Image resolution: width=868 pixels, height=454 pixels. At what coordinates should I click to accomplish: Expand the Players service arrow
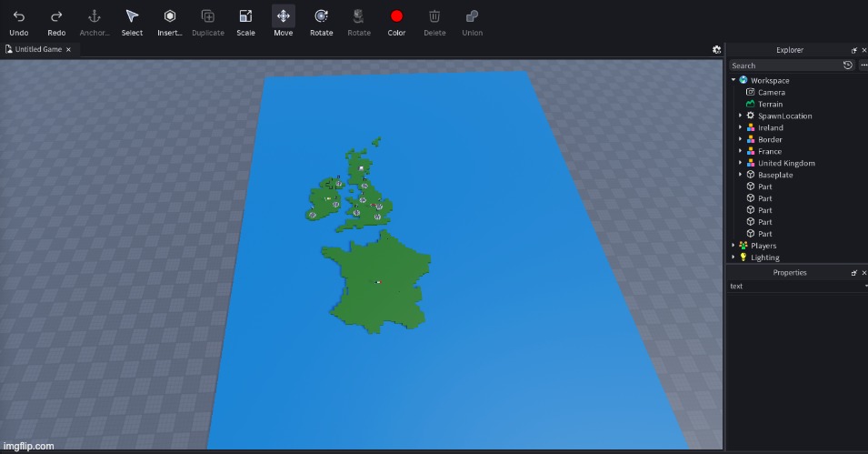[x=733, y=246]
